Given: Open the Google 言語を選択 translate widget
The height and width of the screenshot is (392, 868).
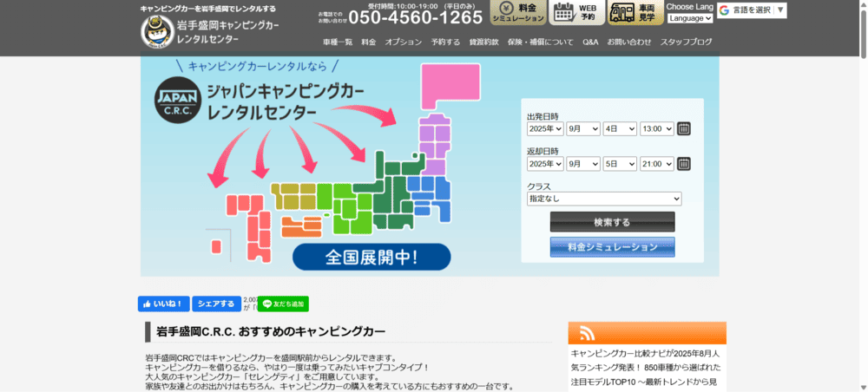Looking at the screenshot, I should (x=752, y=10).
